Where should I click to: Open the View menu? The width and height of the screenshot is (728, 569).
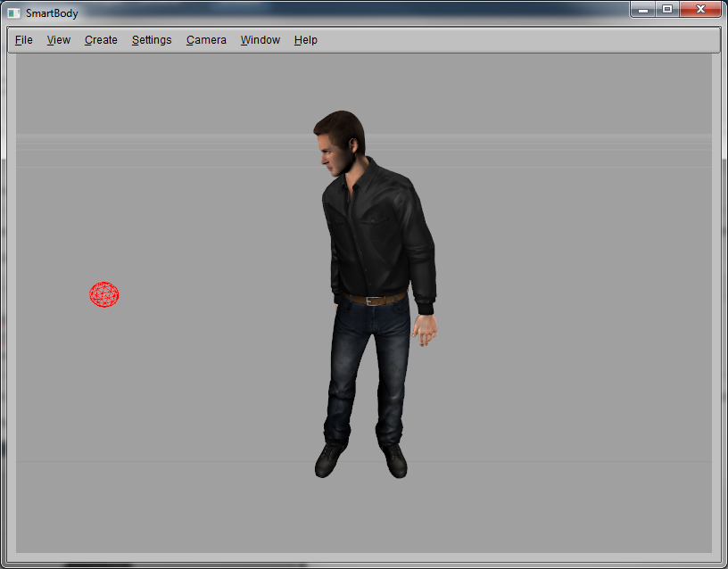pos(59,40)
